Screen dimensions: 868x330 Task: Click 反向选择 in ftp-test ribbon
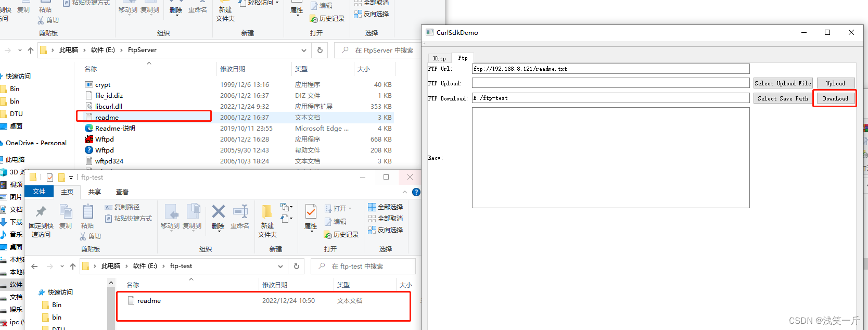386,230
